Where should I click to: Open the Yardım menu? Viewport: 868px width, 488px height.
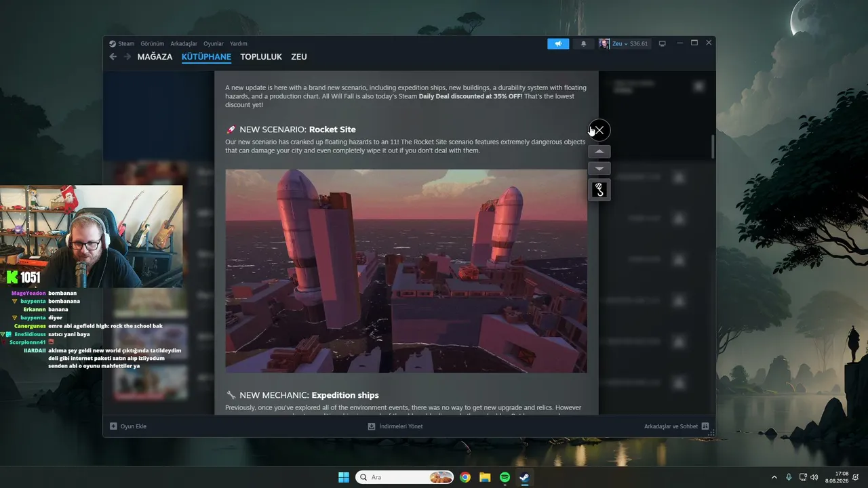(239, 44)
